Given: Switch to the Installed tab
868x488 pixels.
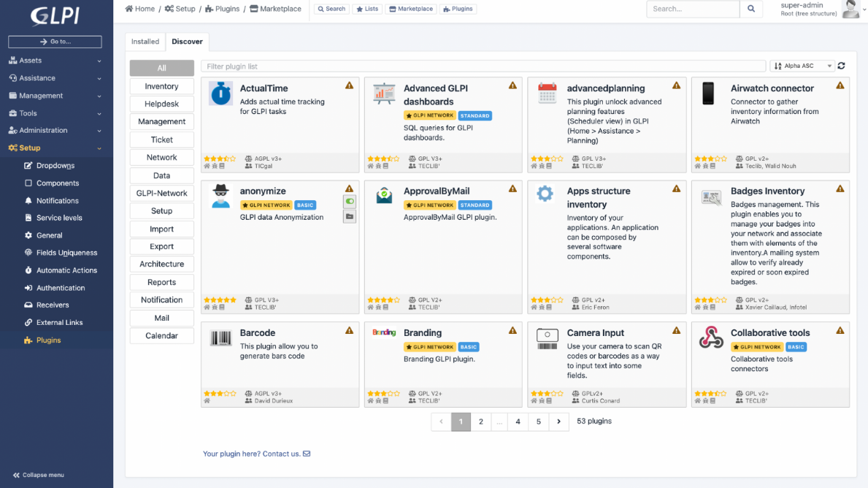Looking at the screenshot, I should (x=145, y=42).
